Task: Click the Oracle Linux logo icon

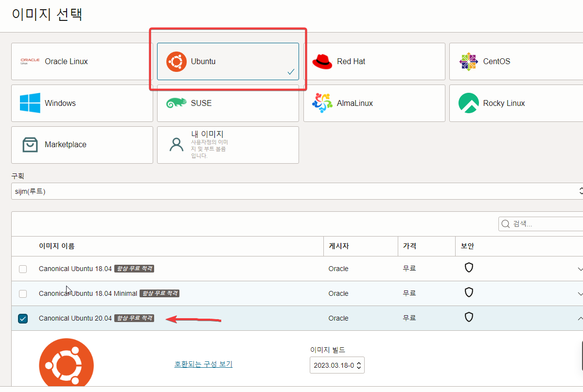Action: tap(30, 61)
